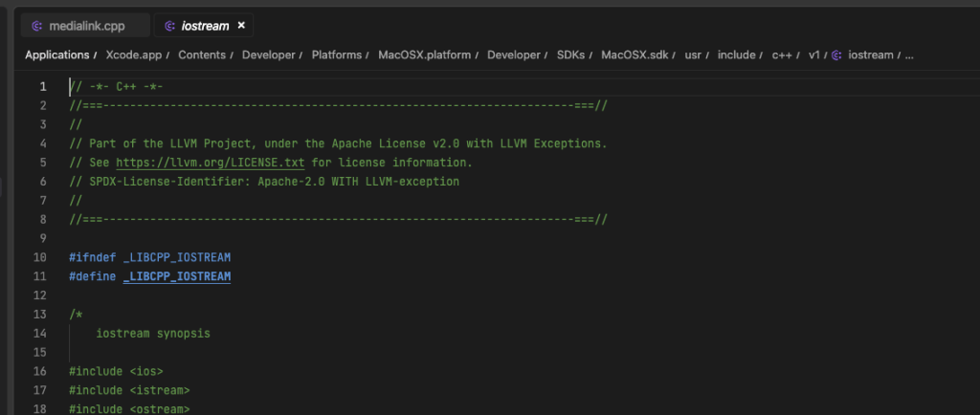Image resolution: width=980 pixels, height=415 pixels.
Task: Open the include breadcrumb folder
Action: (x=736, y=55)
